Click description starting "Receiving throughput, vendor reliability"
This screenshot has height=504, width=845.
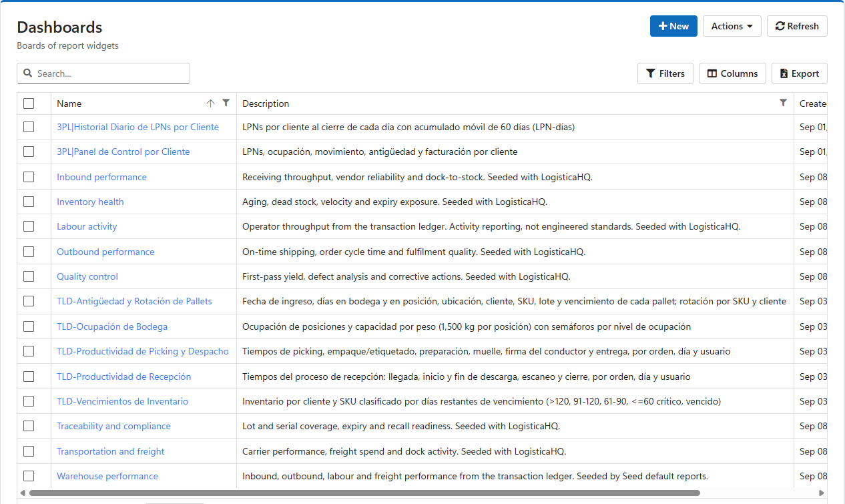[417, 177]
